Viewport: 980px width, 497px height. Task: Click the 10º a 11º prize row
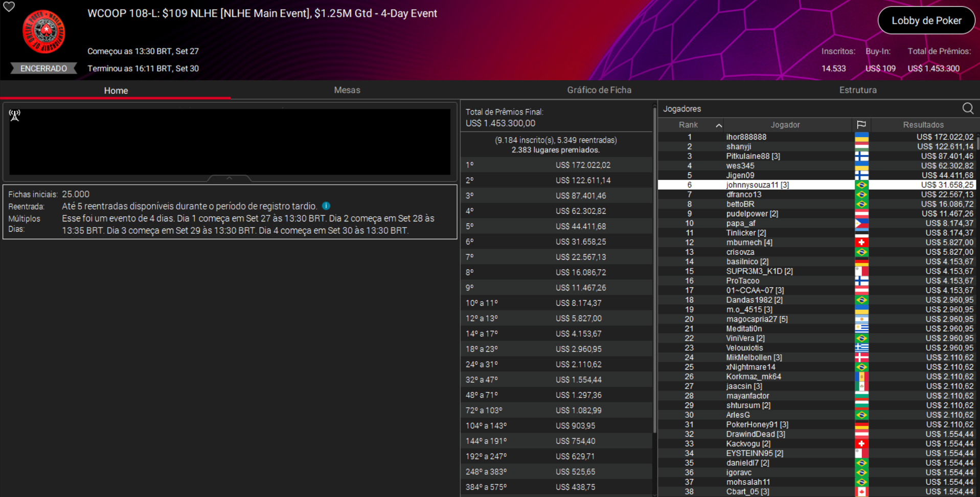pos(556,303)
